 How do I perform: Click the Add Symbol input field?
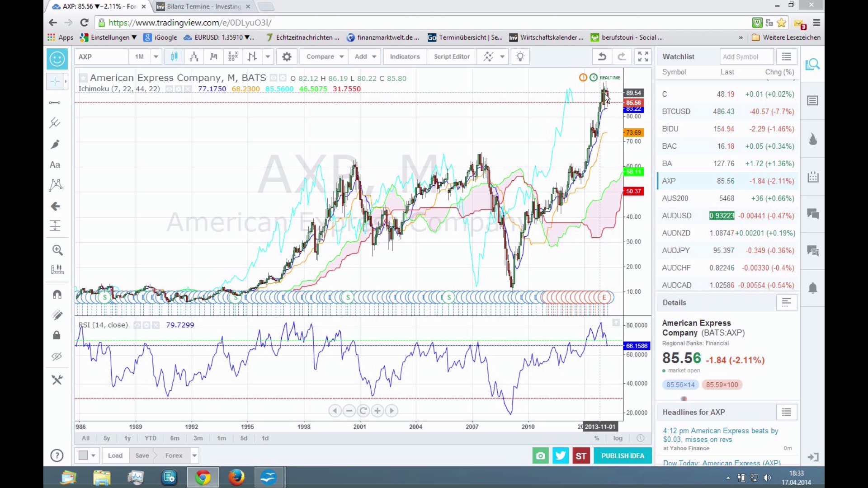pos(746,56)
